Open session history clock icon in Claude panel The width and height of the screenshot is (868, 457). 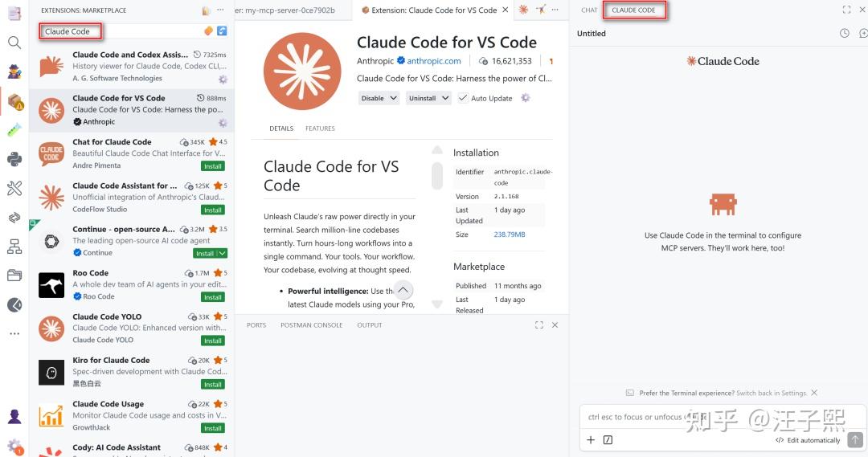[x=844, y=33]
